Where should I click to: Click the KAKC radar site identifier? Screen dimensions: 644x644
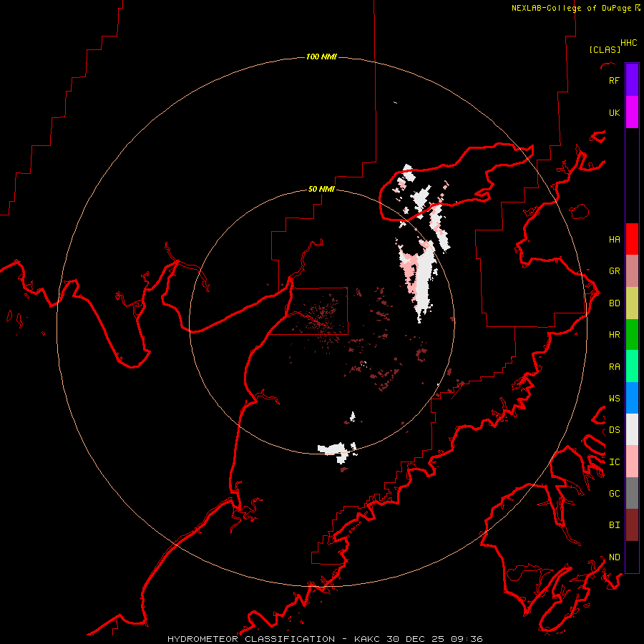click(367, 639)
